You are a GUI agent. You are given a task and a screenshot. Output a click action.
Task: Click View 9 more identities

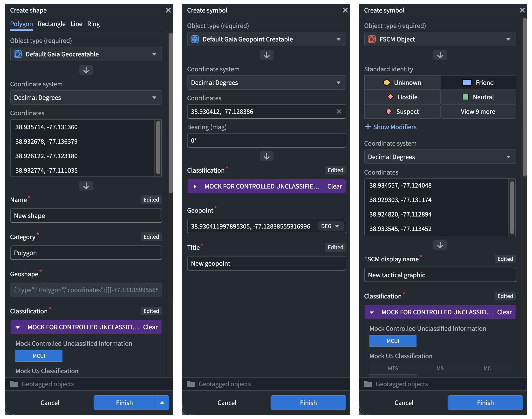[x=478, y=112]
